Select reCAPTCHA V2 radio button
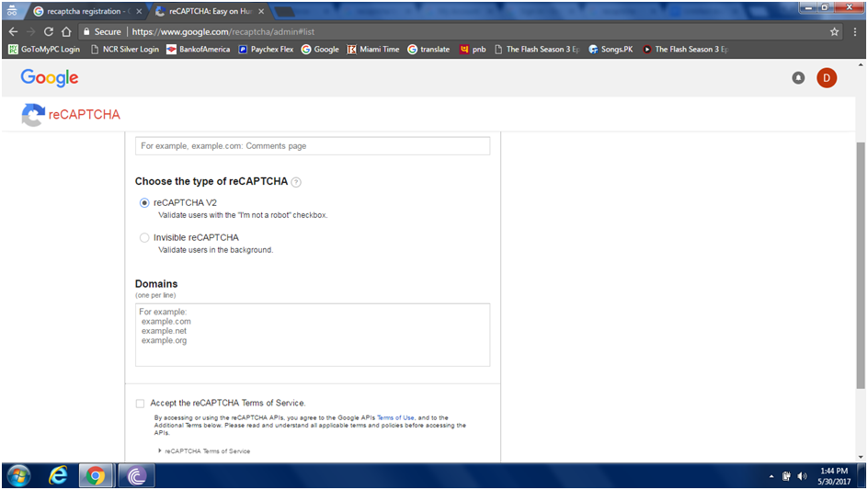868x490 pixels. pos(144,203)
